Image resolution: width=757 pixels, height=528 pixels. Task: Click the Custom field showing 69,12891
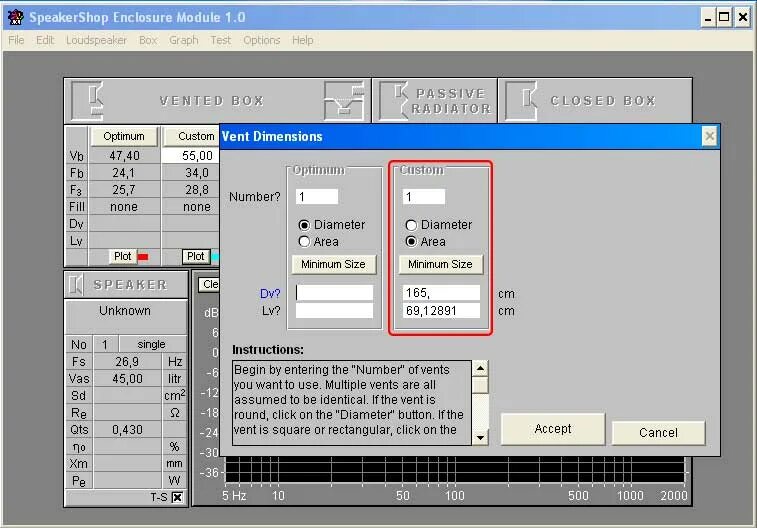(x=441, y=310)
